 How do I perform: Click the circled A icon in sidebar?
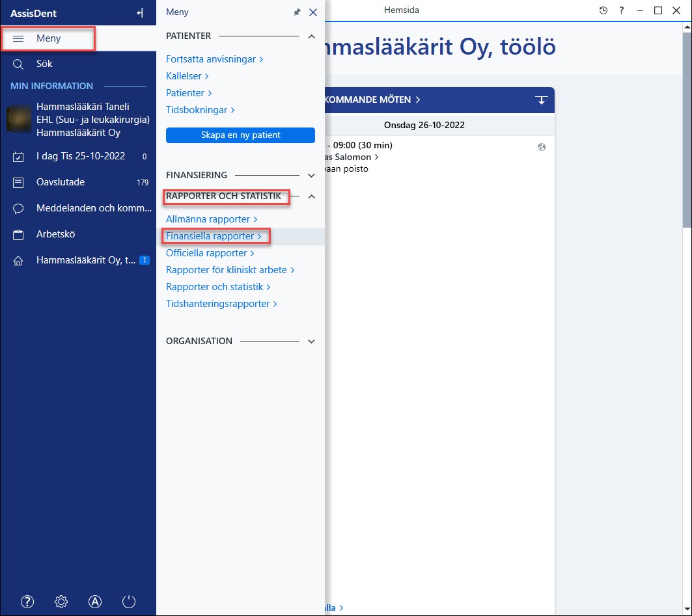95,602
